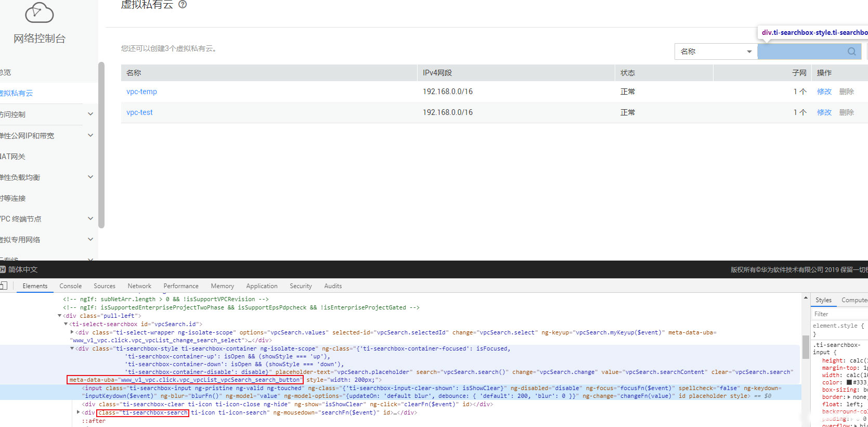868x427 pixels.
Task: Click the subnet count of vpc-test
Action: tap(800, 112)
